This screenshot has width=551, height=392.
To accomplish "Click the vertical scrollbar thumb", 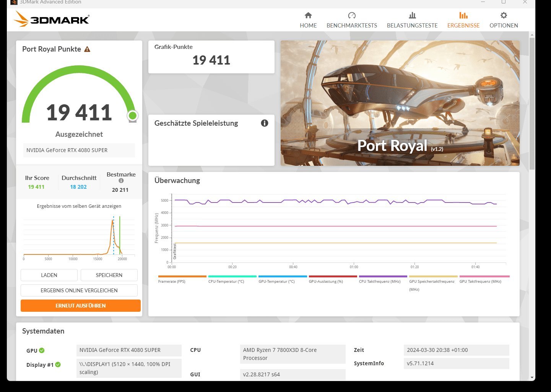I will coord(532,103).
